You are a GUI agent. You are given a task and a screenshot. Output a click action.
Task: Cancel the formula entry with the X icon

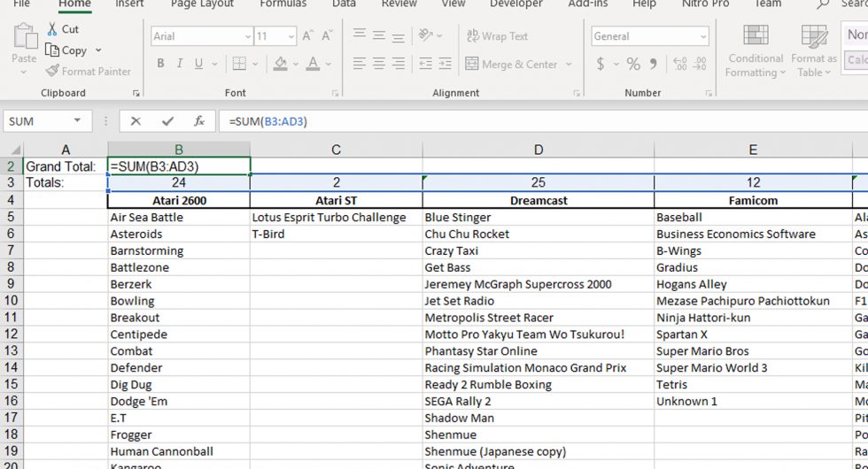[136, 121]
